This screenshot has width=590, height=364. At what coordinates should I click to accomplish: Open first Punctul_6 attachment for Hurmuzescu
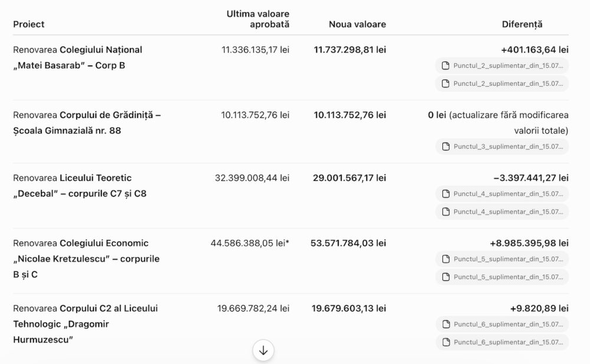pyautogui.click(x=502, y=324)
